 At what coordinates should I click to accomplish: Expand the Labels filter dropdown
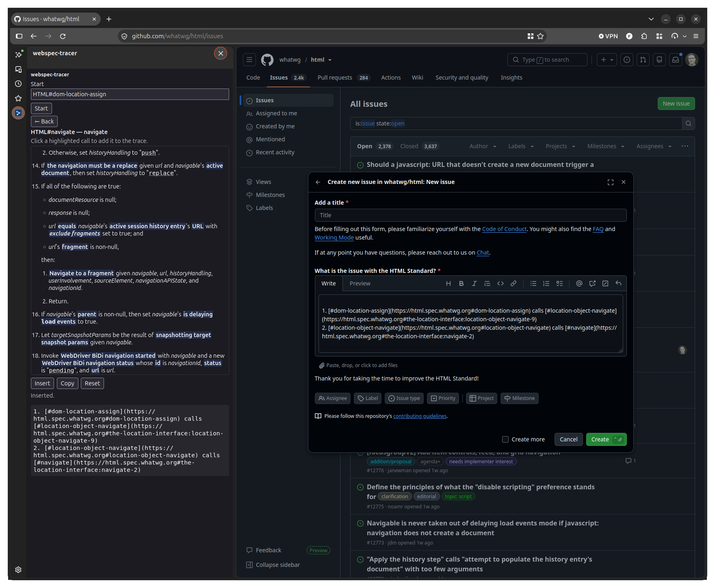[521, 146]
